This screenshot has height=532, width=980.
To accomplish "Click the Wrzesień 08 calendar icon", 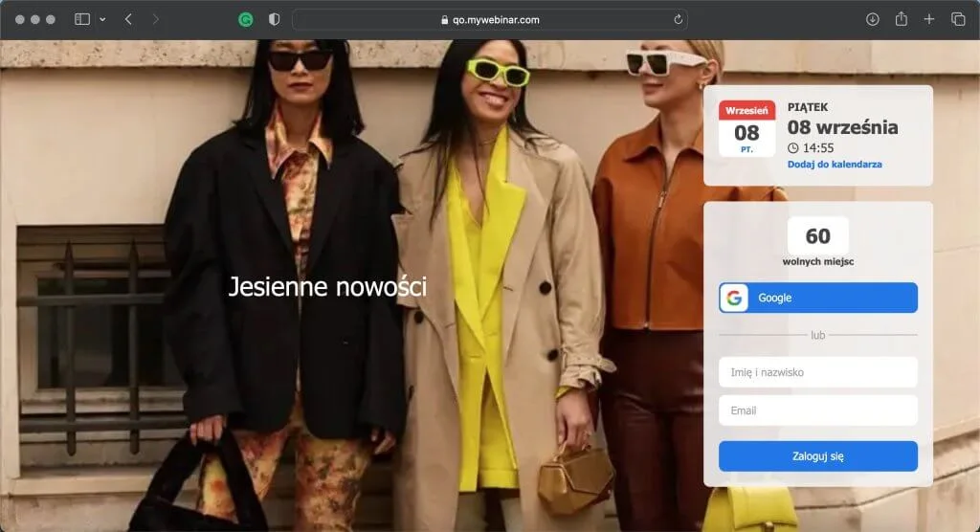I will tap(746, 129).
